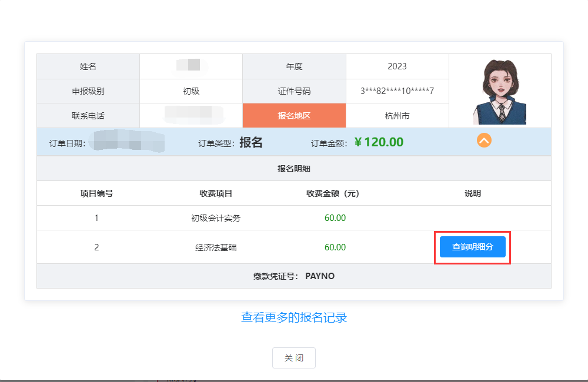Click the 申报级别 value 初级
Viewport: 588px width, 382px height.
point(191,91)
